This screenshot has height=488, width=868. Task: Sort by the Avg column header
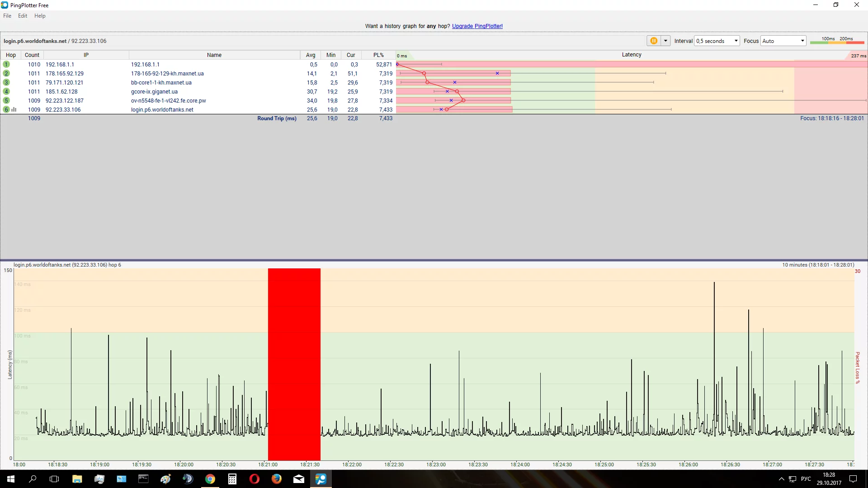[311, 55]
